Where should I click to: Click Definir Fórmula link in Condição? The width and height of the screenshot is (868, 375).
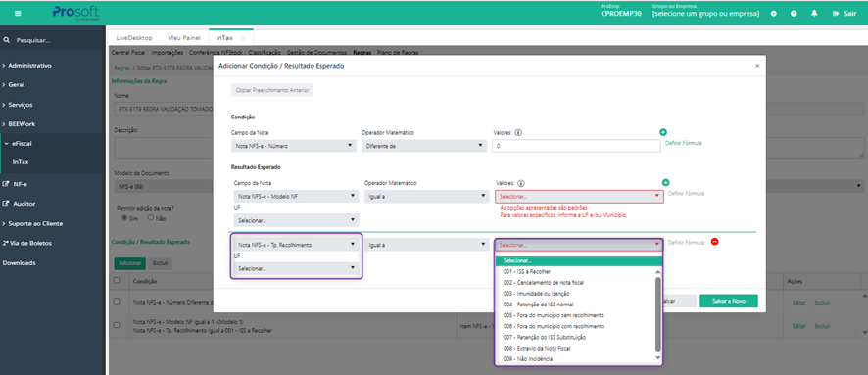tap(684, 143)
